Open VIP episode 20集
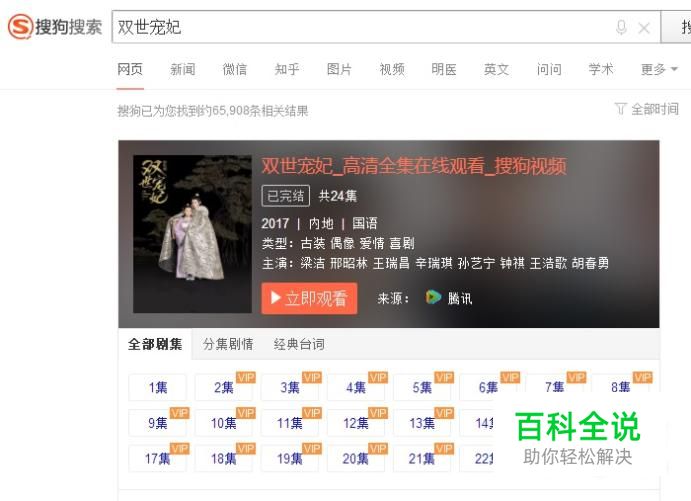 (x=356, y=459)
